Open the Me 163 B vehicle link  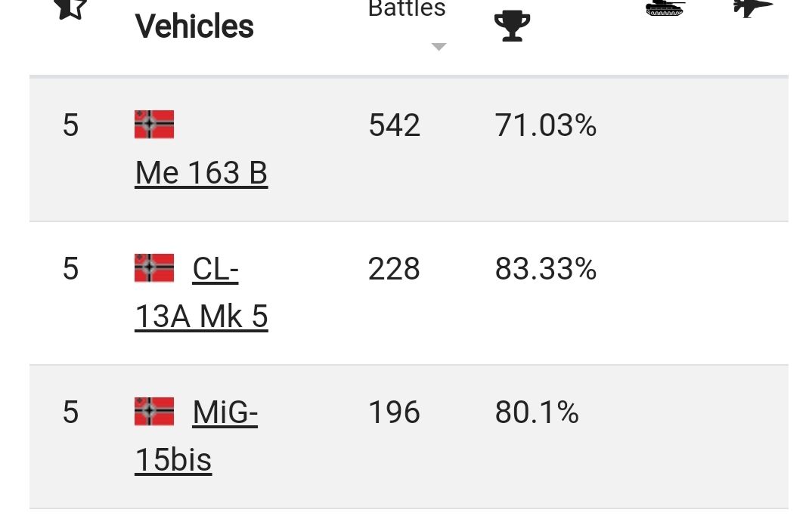(x=201, y=173)
